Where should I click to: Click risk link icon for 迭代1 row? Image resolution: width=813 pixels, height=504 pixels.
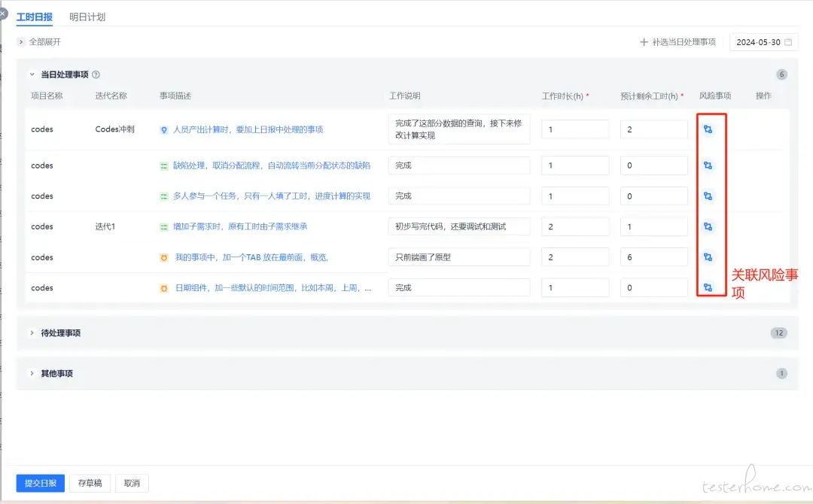click(708, 226)
